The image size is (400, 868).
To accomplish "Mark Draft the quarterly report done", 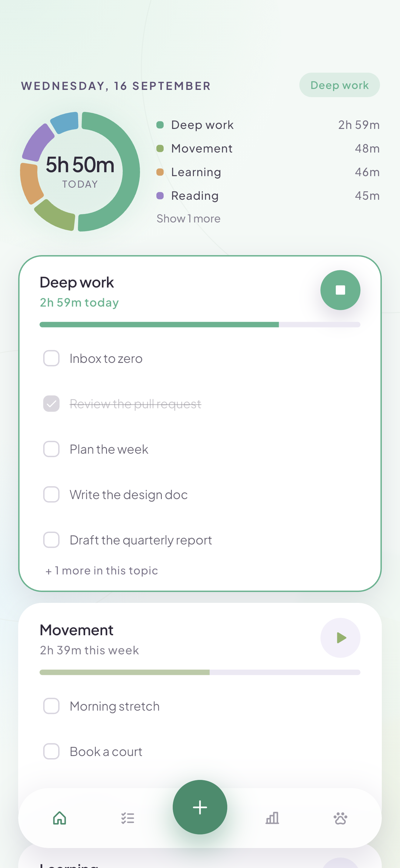I will 51,540.
